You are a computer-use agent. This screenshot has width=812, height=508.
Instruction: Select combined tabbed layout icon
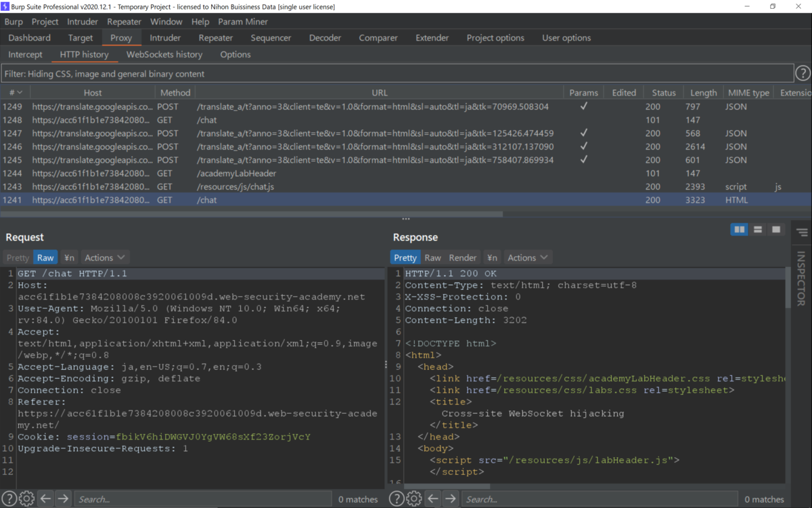click(x=775, y=230)
